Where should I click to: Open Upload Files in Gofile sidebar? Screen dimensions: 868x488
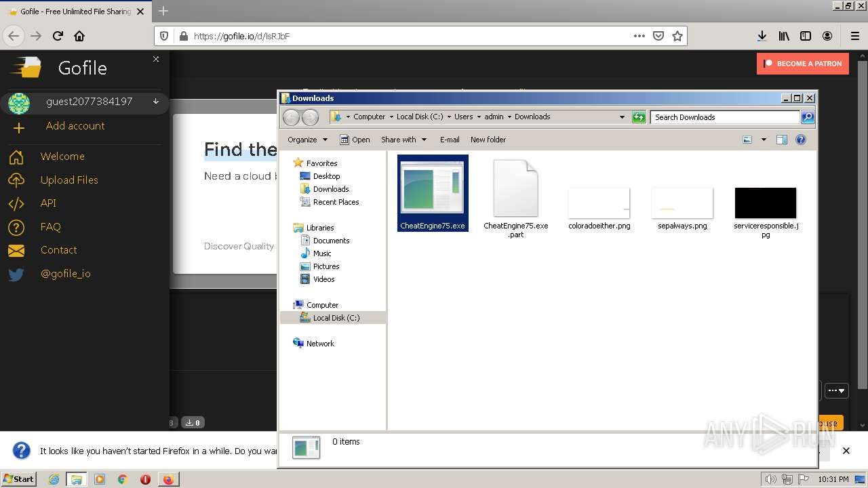69,180
